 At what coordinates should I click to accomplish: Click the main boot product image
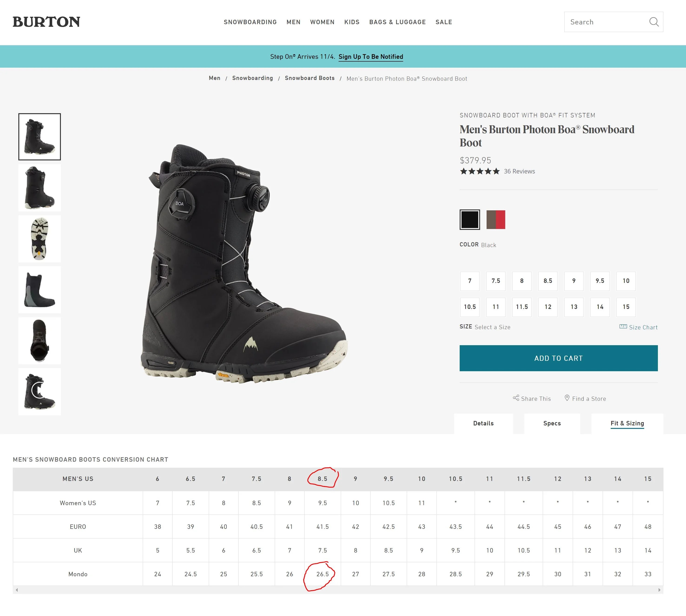click(x=244, y=264)
